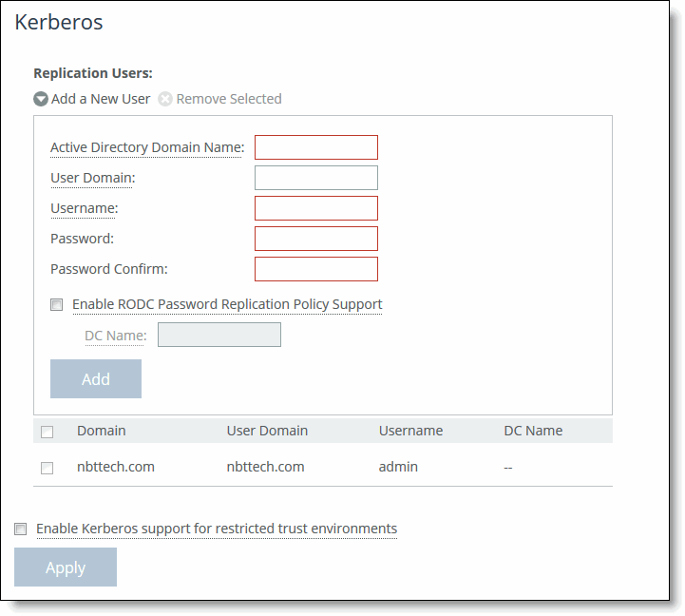Click the Remove Selected X icon
The width and height of the screenshot is (685, 616).
tap(165, 99)
